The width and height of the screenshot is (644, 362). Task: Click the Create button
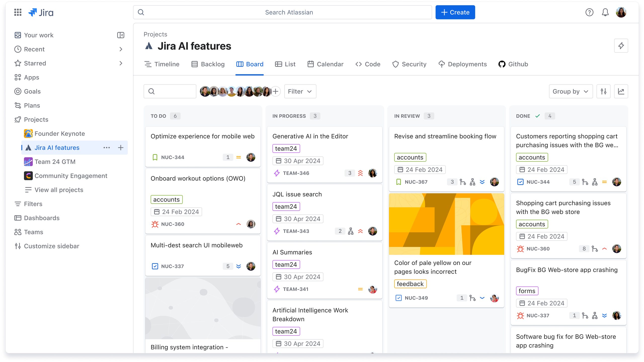pyautogui.click(x=455, y=12)
